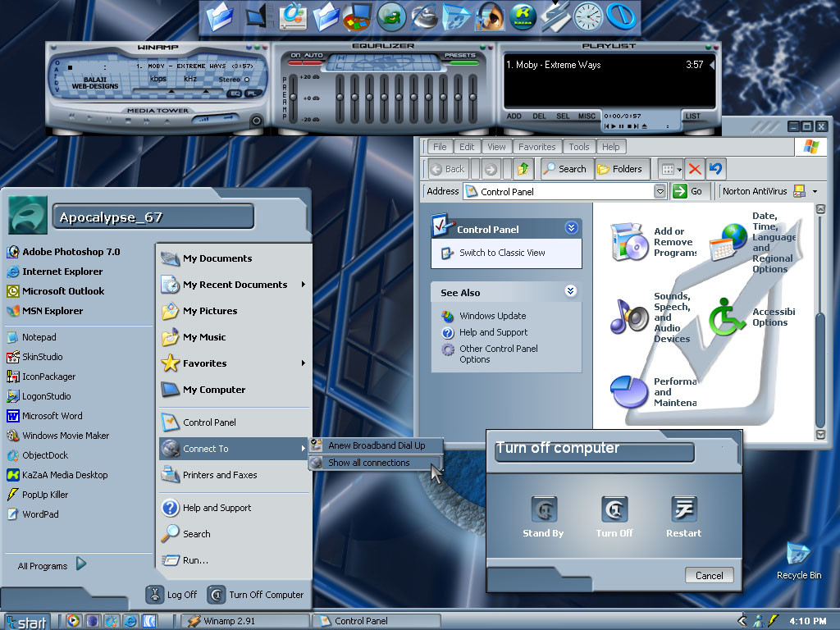Open the Favorites menu in Control Panel
This screenshot has height=630, width=840.
pos(536,147)
